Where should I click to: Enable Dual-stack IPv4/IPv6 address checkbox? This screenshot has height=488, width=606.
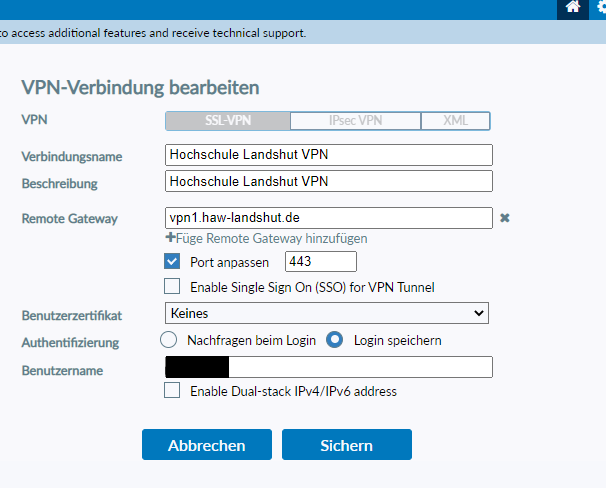172,390
